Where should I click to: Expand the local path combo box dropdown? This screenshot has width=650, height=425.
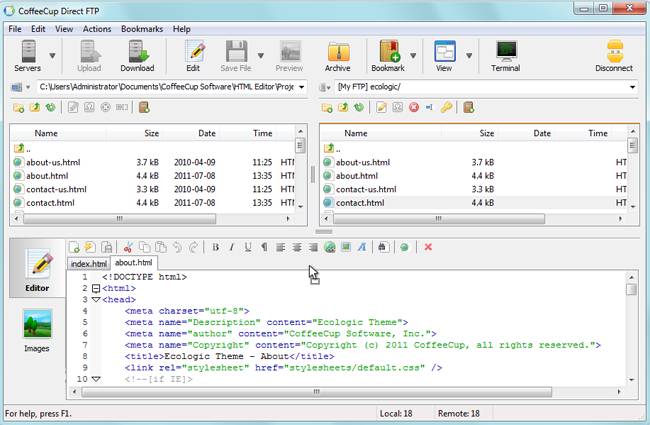[301, 87]
